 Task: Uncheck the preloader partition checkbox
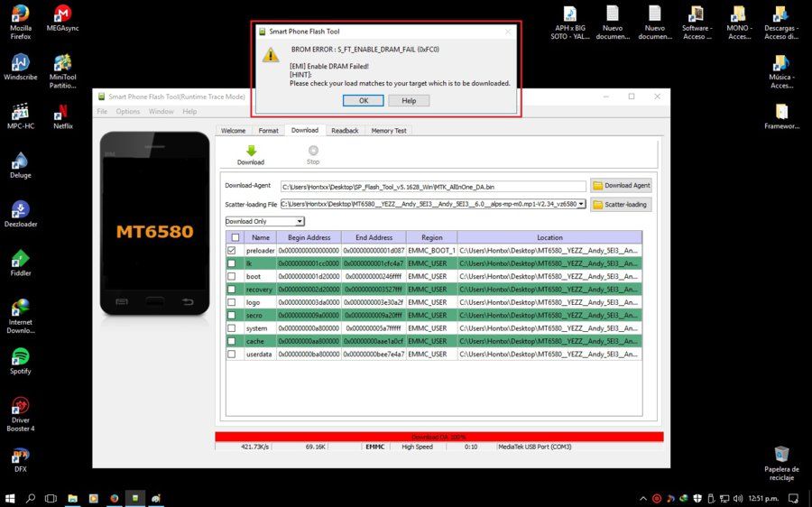[x=232, y=250]
